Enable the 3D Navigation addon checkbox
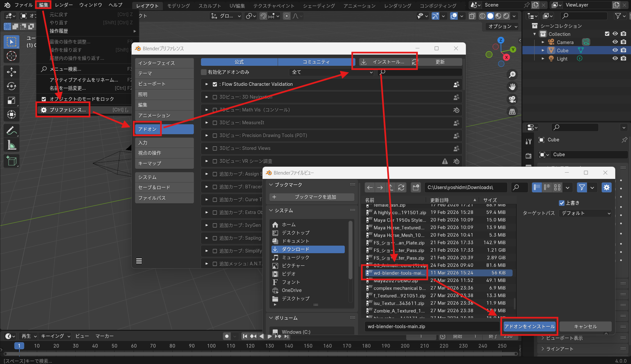 215,97
